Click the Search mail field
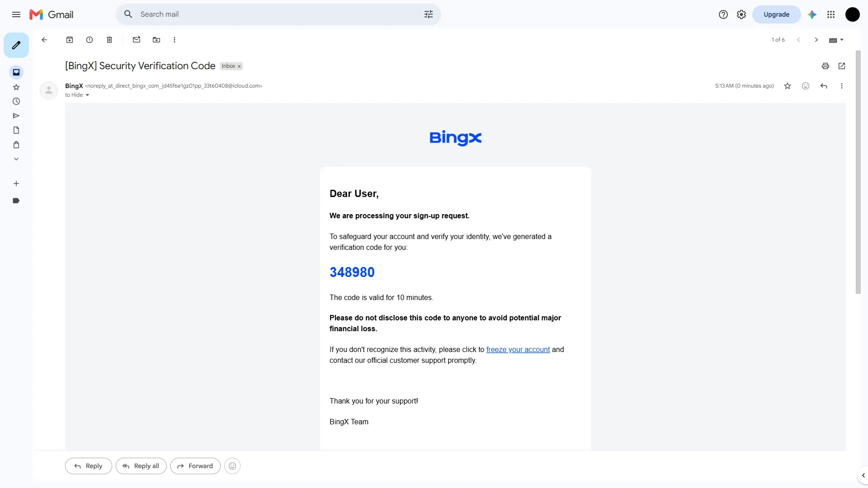Screen dimensions: 868x488 [x=278, y=14]
